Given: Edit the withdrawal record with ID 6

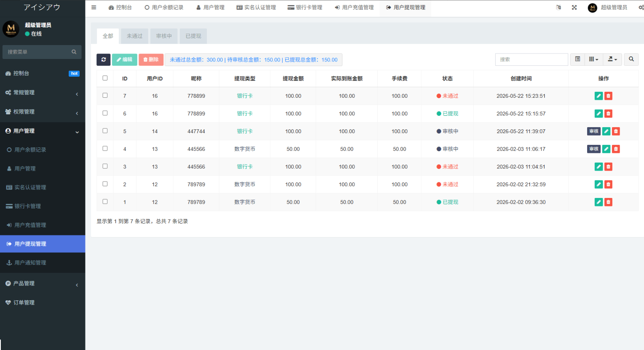Looking at the screenshot, I should (599, 114).
